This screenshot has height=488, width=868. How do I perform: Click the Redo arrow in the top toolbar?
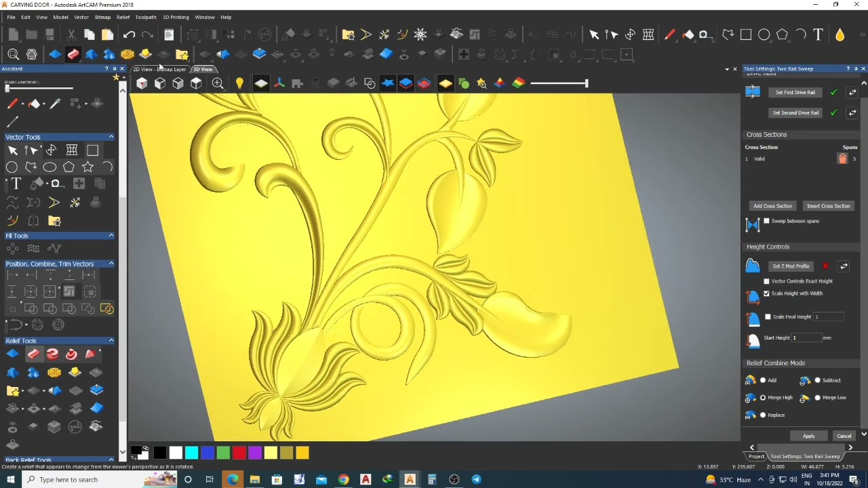click(x=147, y=35)
